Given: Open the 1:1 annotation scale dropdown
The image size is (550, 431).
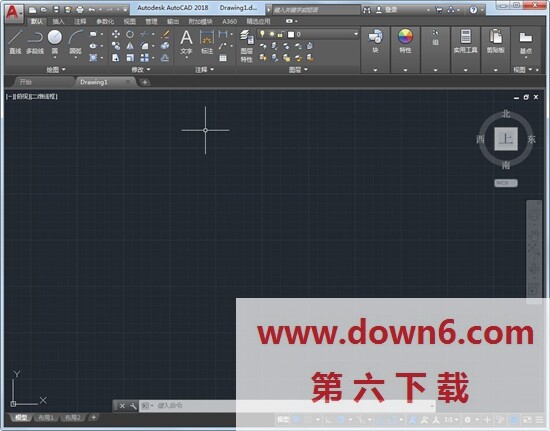Looking at the screenshot, I should (x=450, y=419).
